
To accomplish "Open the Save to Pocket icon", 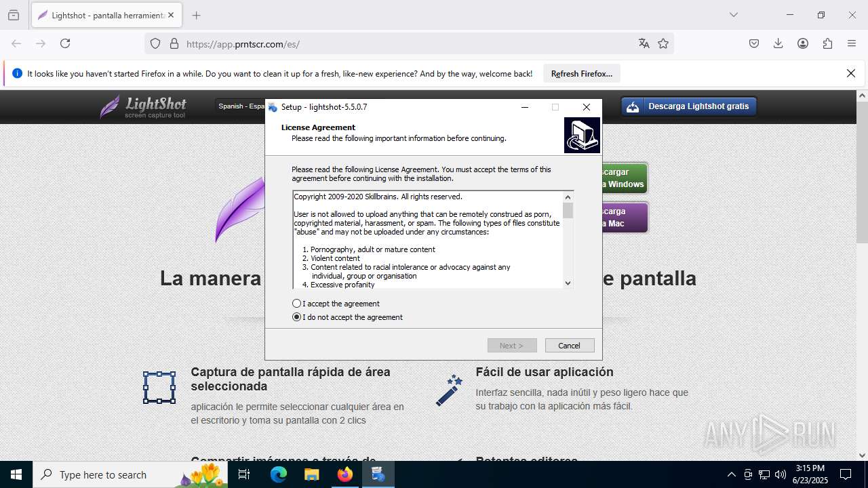I will tap(754, 43).
